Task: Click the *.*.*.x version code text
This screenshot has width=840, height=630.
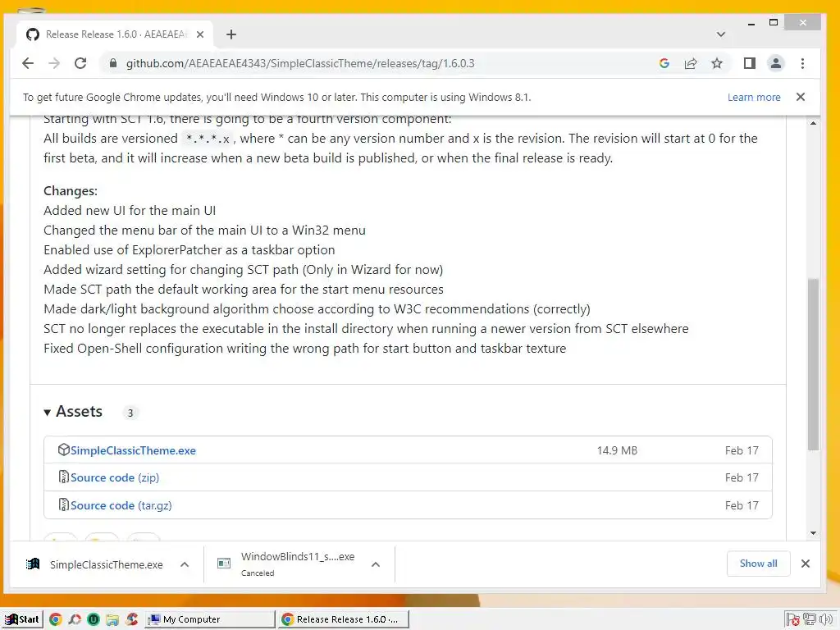Action: 208,139
